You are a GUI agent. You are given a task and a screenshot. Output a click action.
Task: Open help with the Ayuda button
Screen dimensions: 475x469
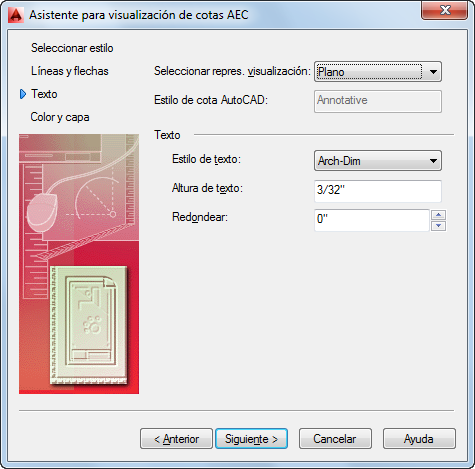pos(419,439)
